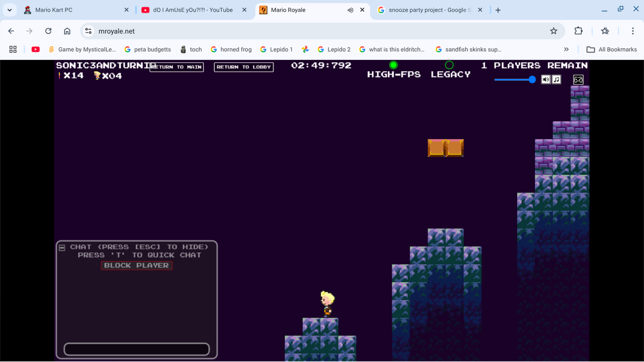The height and width of the screenshot is (362, 644).
Task: Open a new browser tab
Action: tap(498, 10)
